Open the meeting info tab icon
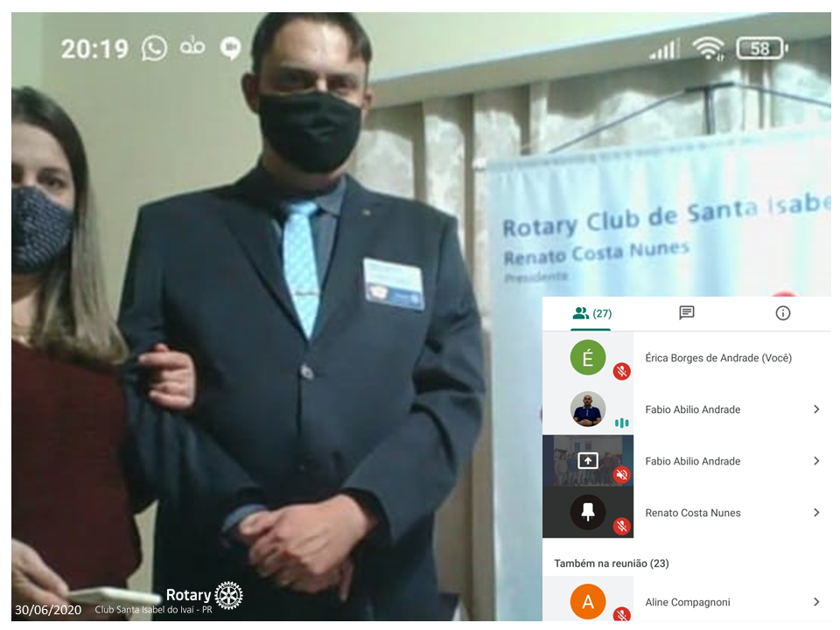This screenshot has width=840, height=630. (783, 313)
